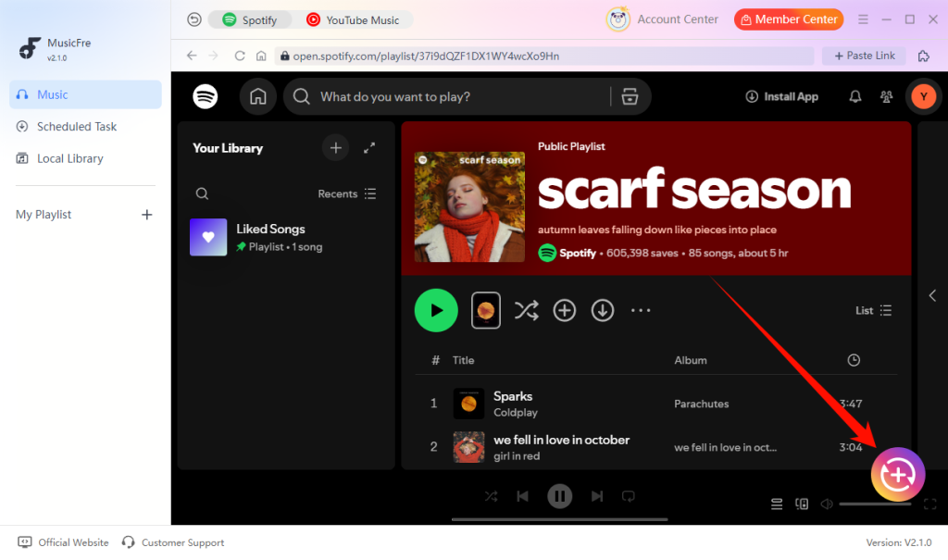Click the Spotify Home button
Screen dimensions: 948x560
[x=257, y=96]
